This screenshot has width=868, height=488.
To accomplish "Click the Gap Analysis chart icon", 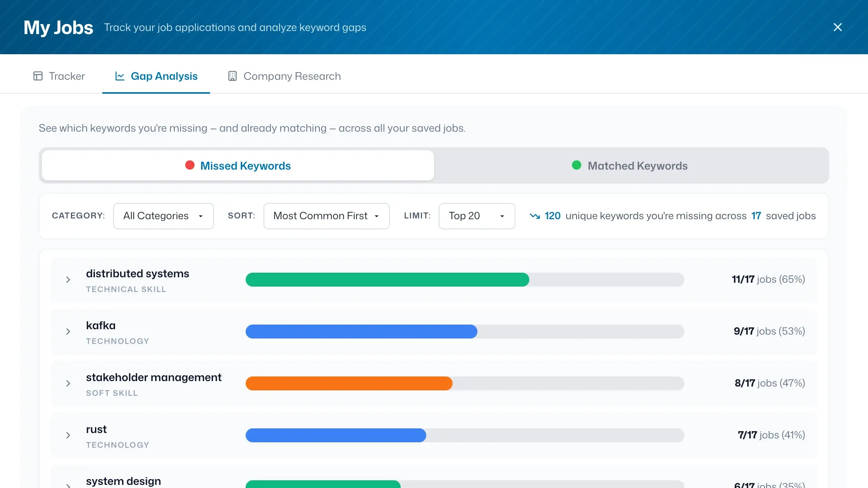I will point(120,76).
